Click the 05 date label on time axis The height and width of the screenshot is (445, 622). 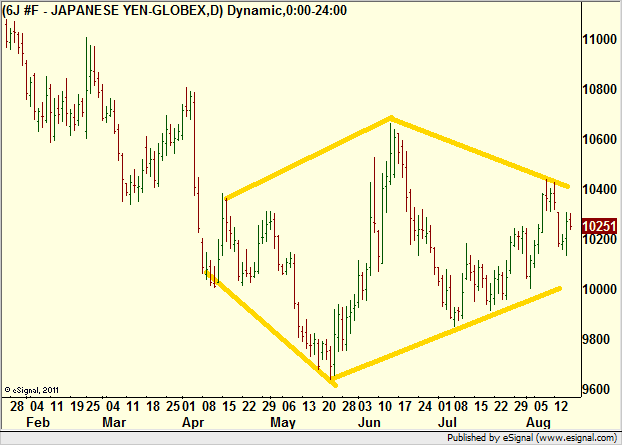pos(541,407)
